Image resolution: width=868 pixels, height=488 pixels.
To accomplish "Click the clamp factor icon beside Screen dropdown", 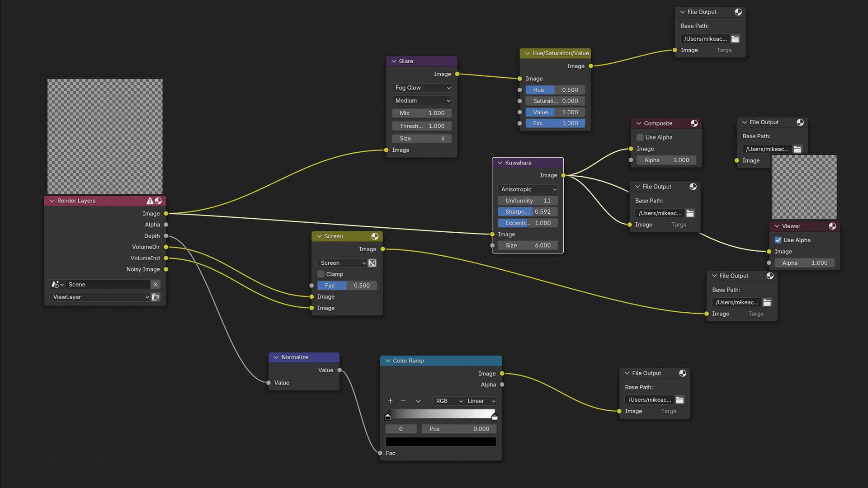I will coord(372,263).
